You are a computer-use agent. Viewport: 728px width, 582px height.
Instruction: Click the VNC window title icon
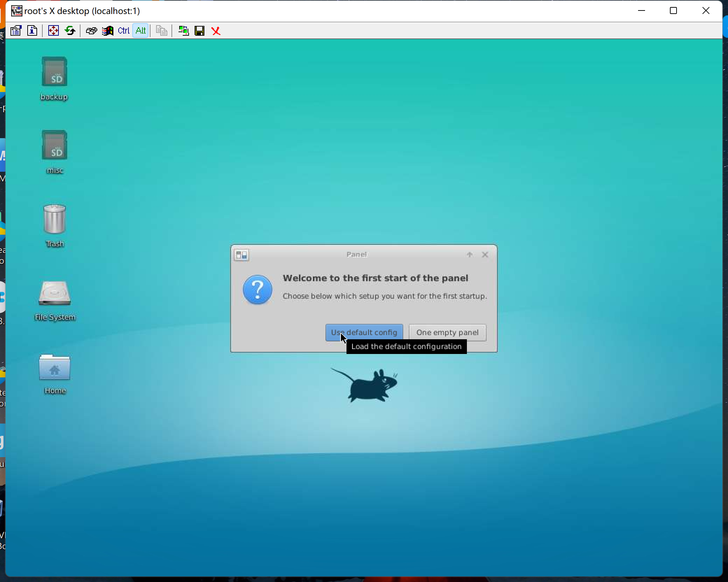(16, 11)
